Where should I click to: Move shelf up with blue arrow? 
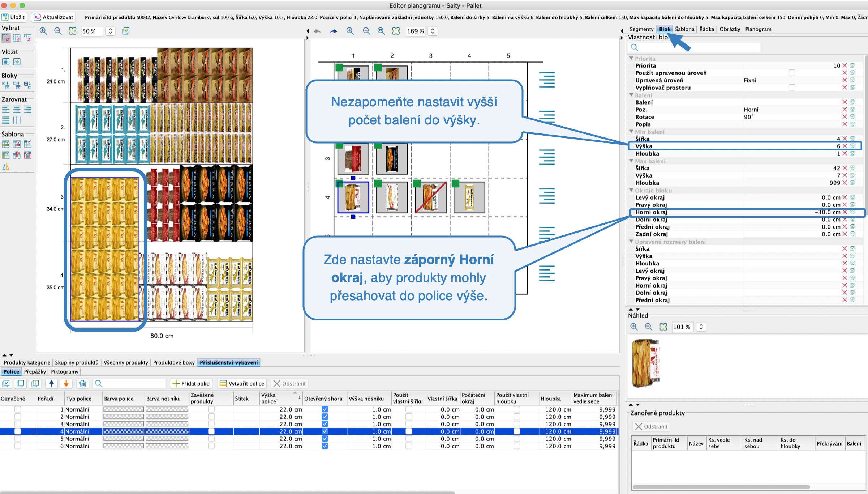click(x=52, y=383)
